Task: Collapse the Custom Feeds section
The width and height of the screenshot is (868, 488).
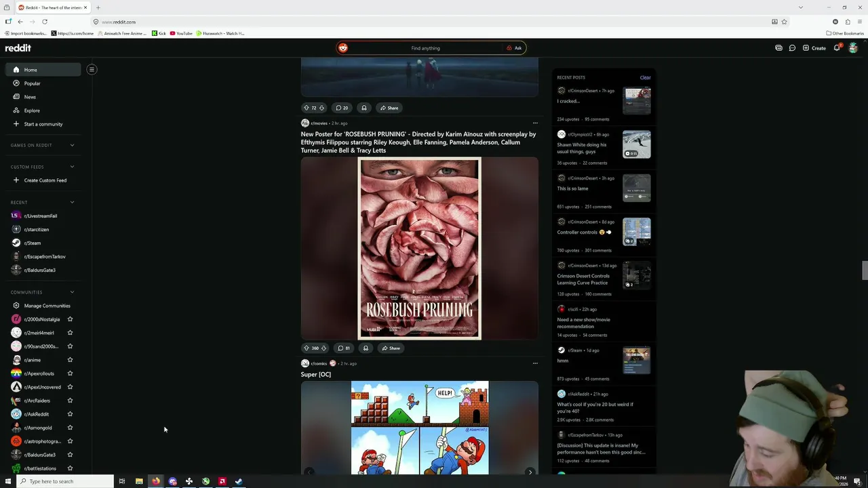Action: click(72, 167)
